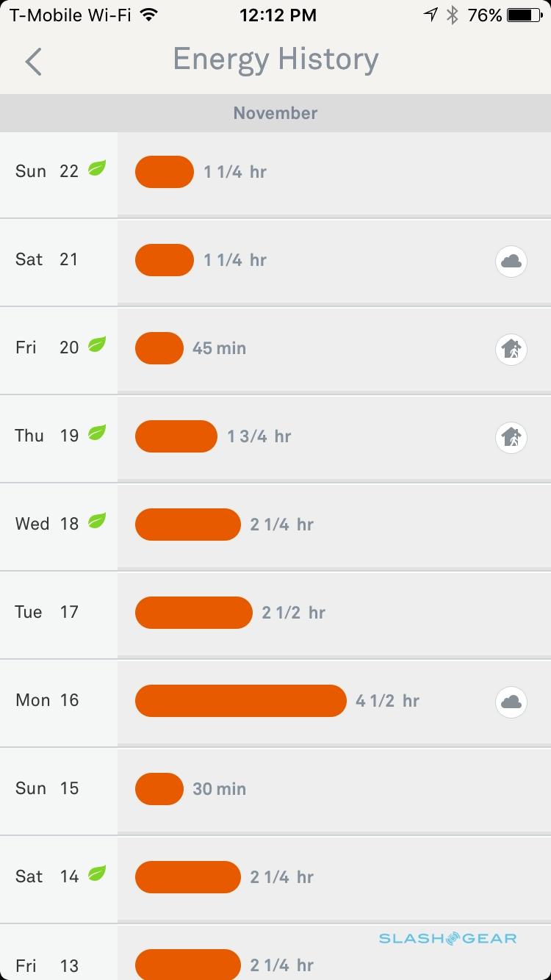The image size is (551, 980).
Task: Tap the 4 1/2 hr orange usage bar
Action: click(x=240, y=701)
